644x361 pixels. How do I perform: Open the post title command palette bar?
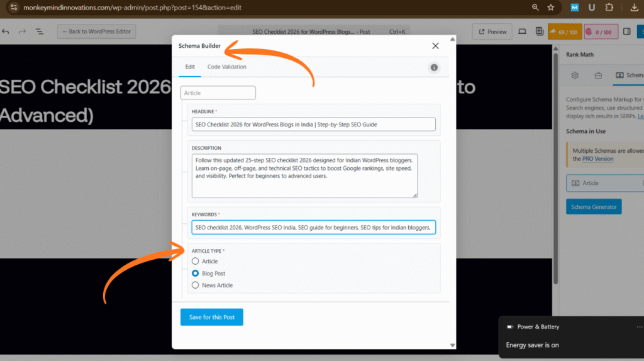pos(311,31)
